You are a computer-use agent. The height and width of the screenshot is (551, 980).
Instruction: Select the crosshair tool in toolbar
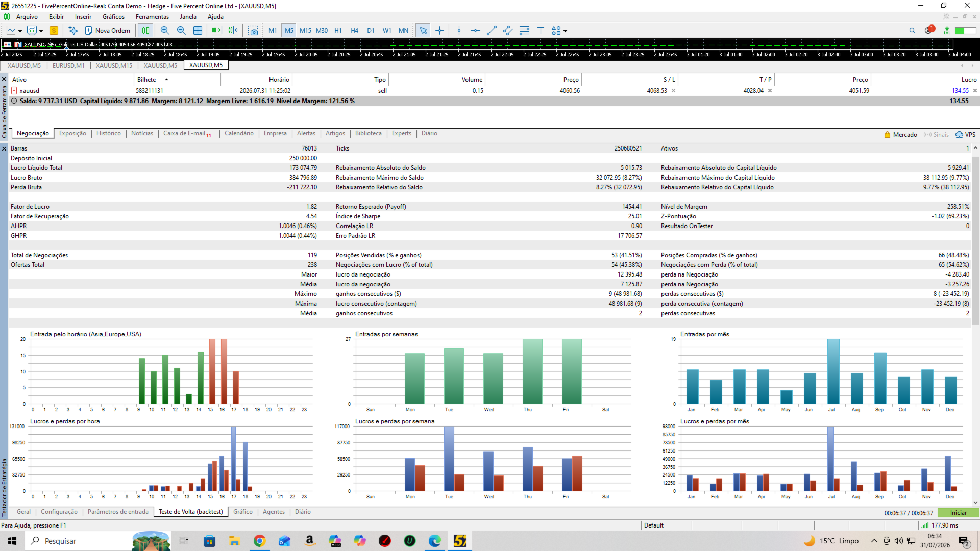439,31
